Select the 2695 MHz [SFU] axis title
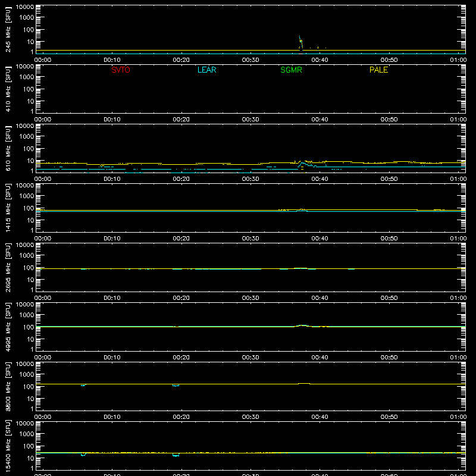 pyautogui.click(x=8, y=267)
